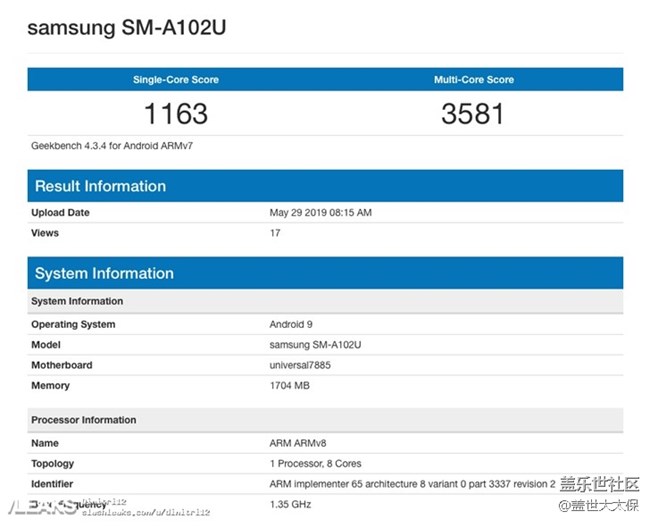
Task: Click the blue System Information section banner
Action: [325, 273]
